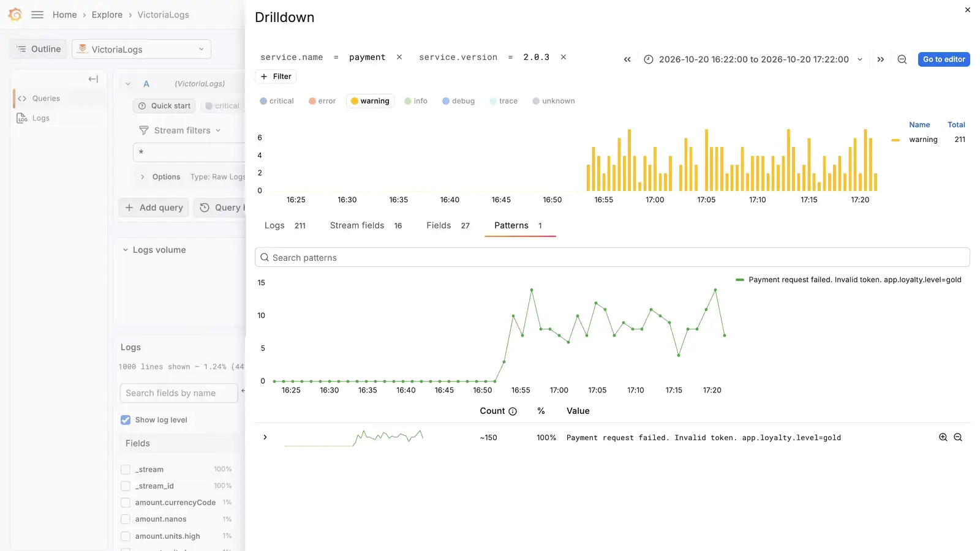
Task: Collapse query A row
Action: [128, 84]
